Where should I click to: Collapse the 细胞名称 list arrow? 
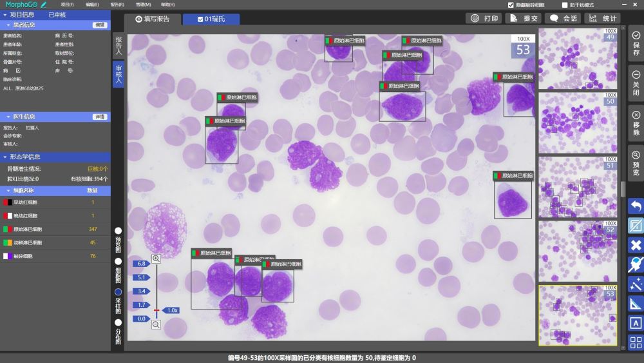click(8, 191)
